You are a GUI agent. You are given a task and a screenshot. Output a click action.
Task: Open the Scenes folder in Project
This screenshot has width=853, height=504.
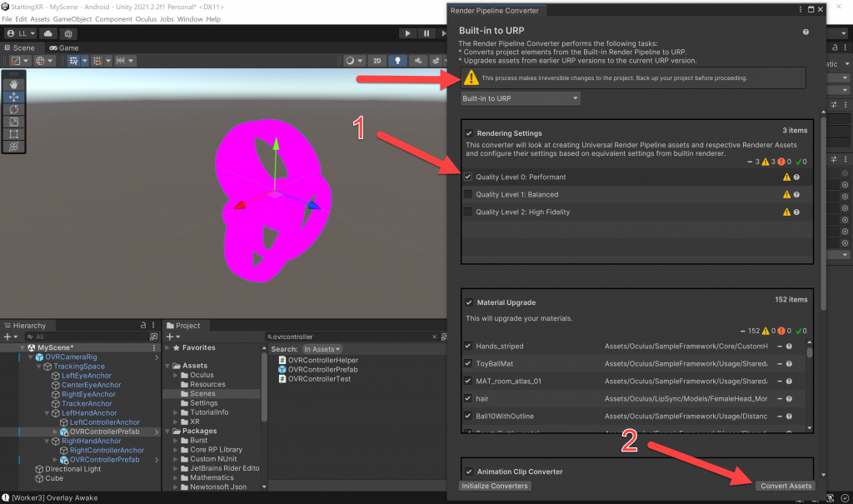tap(202, 393)
